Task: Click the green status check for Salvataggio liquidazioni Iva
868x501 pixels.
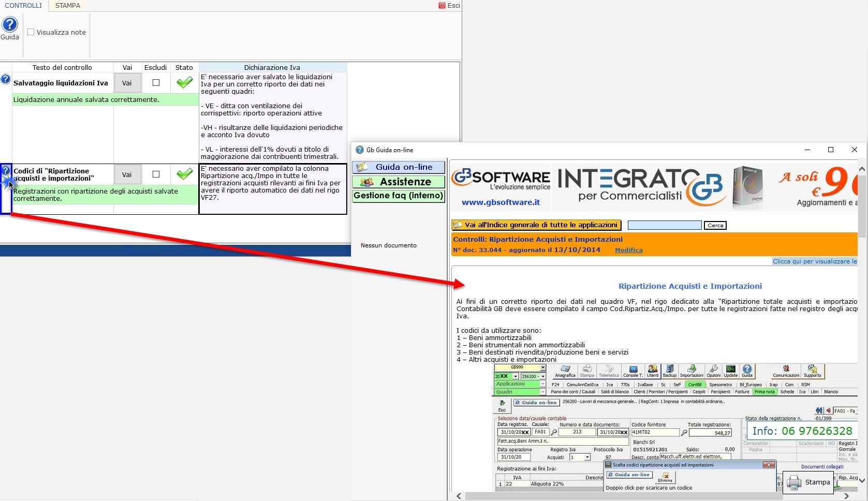Action: click(x=184, y=82)
